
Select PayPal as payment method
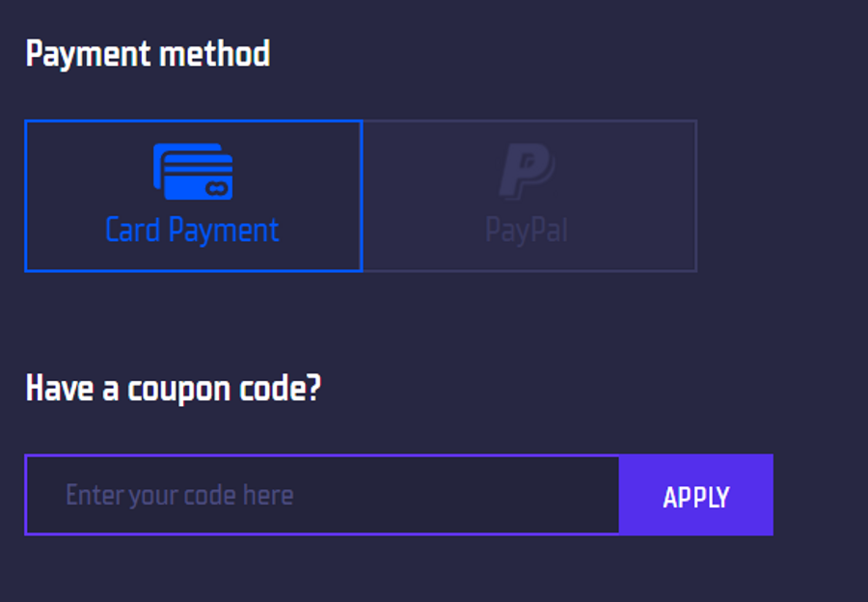tap(529, 196)
